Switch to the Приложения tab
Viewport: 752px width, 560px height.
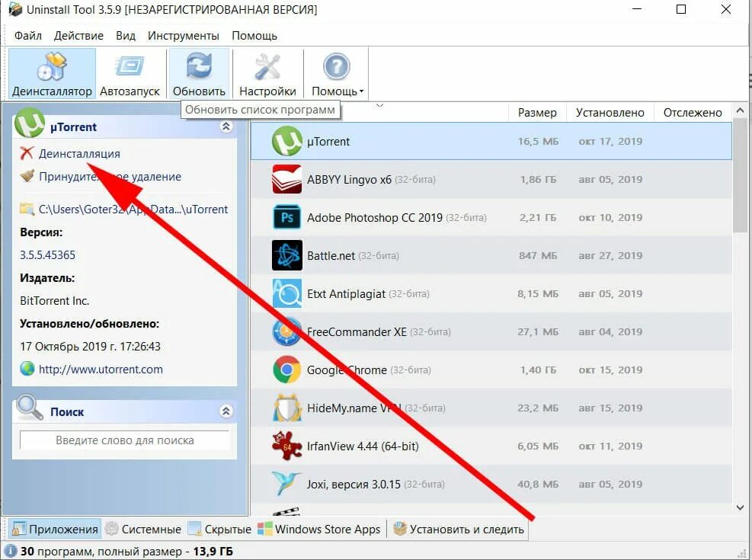click(55, 530)
